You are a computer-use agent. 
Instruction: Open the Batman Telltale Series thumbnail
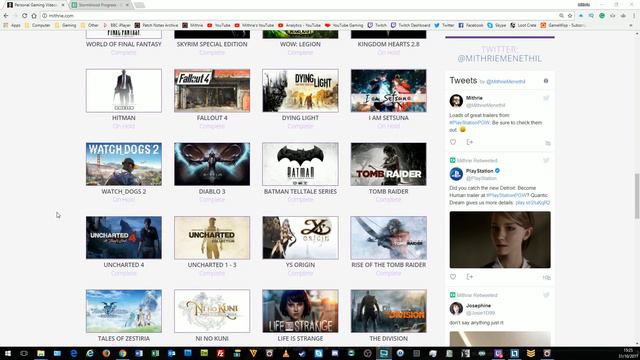click(300, 164)
